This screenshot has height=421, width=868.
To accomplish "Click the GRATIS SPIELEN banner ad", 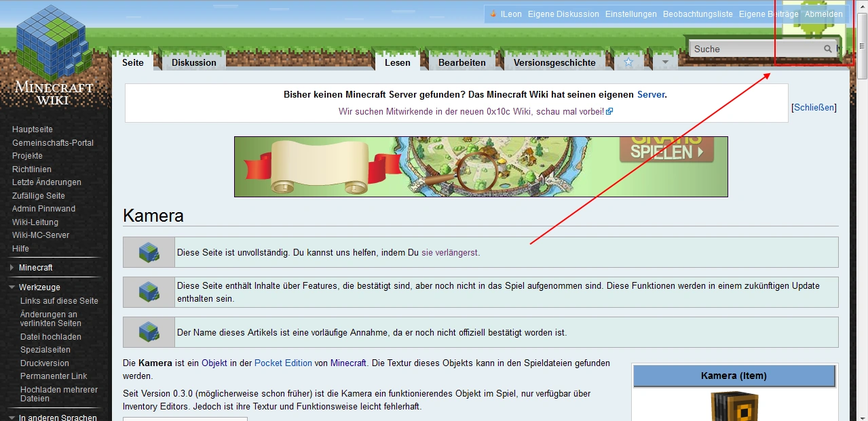I will coord(481,167).
